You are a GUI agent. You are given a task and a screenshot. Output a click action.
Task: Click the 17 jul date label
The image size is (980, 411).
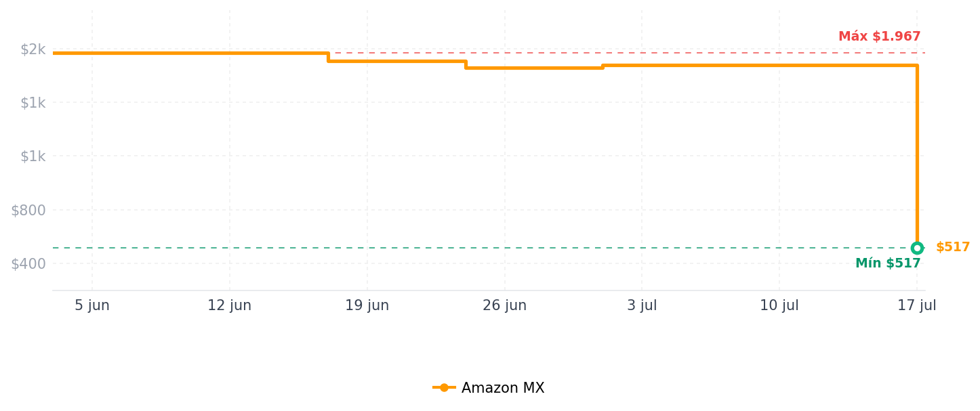[x=917, y=305]
